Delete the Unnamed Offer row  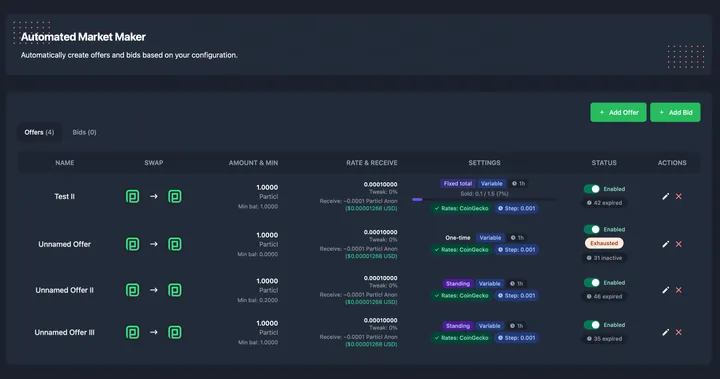coord(679,244)
